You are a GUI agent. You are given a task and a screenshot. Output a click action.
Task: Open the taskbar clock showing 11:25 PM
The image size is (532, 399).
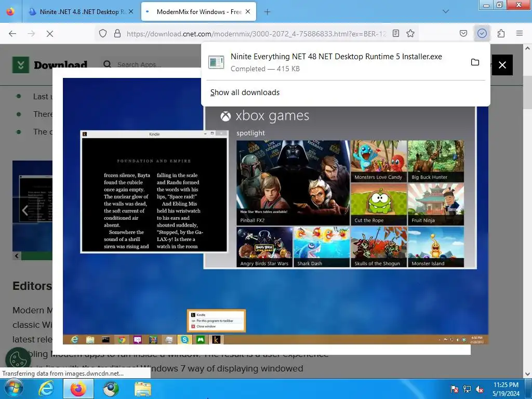506,389
